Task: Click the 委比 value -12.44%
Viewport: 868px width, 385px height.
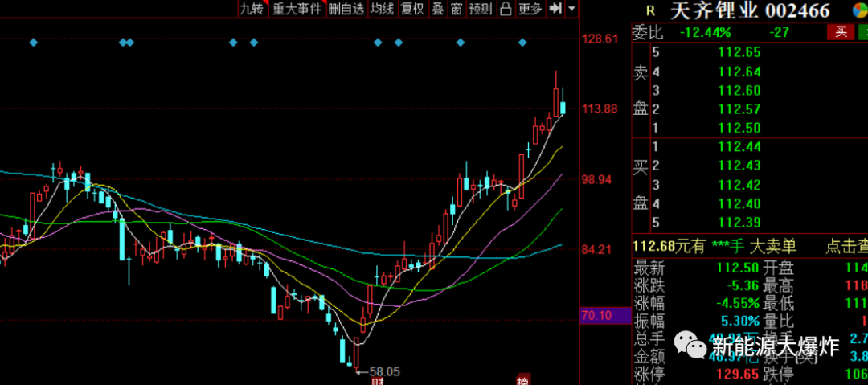Action: [706, 33]
